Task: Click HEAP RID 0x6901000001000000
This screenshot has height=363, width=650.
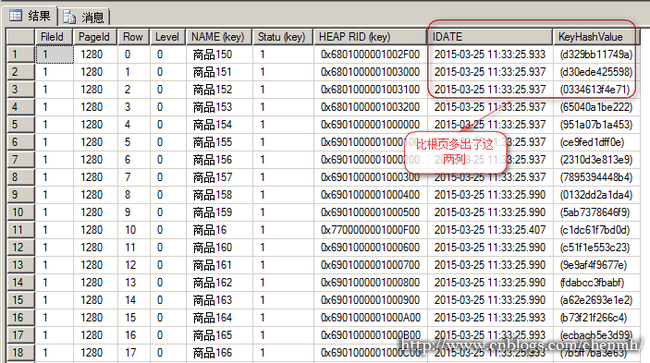Action: click(370, 125)
